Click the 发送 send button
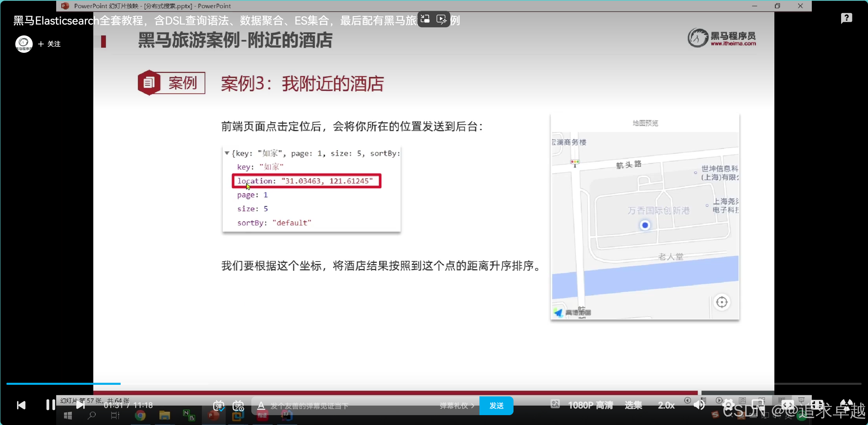The height and width of the screenshot is (425, 868). (x=496, y=406)
